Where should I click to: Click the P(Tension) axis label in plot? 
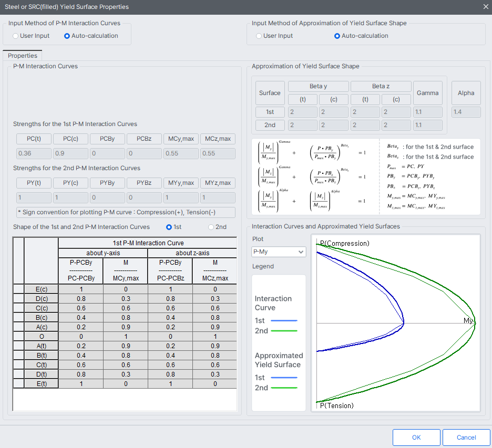337,405
